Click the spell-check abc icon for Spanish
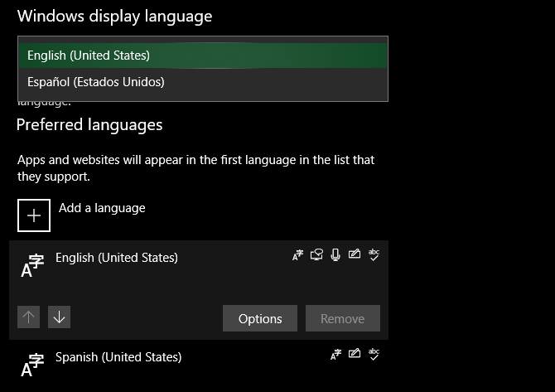This screenshot has width=555, height=392. pyautogui.click(x=374, y=355)
